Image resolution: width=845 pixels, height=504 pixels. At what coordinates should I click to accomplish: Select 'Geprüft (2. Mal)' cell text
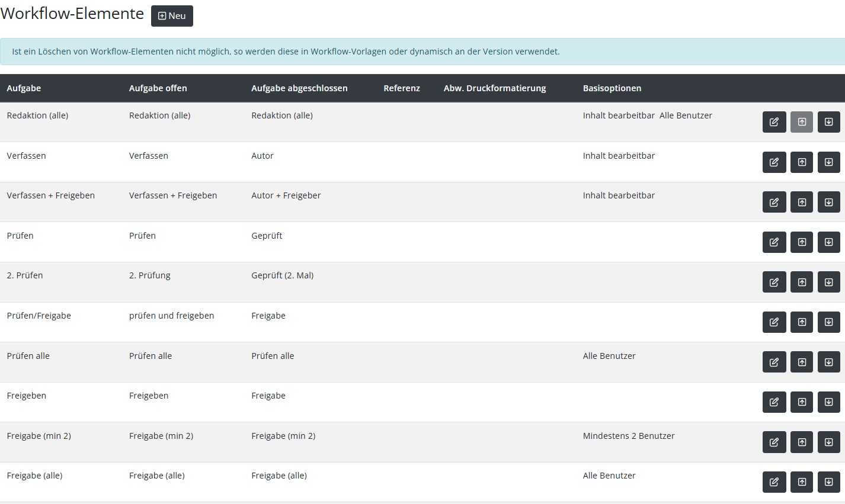[283, 275]
